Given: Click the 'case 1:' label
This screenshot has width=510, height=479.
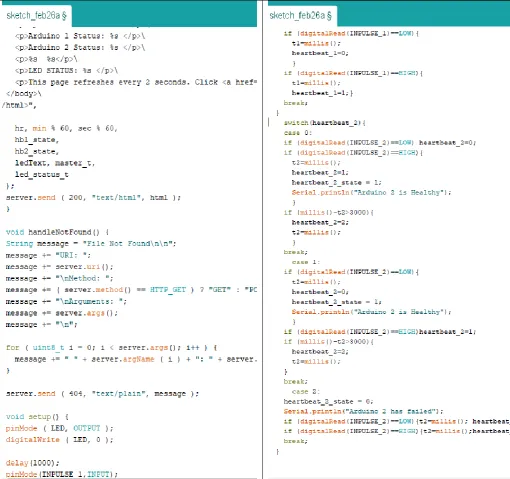Looking at the screenshot, I should 306,262.
